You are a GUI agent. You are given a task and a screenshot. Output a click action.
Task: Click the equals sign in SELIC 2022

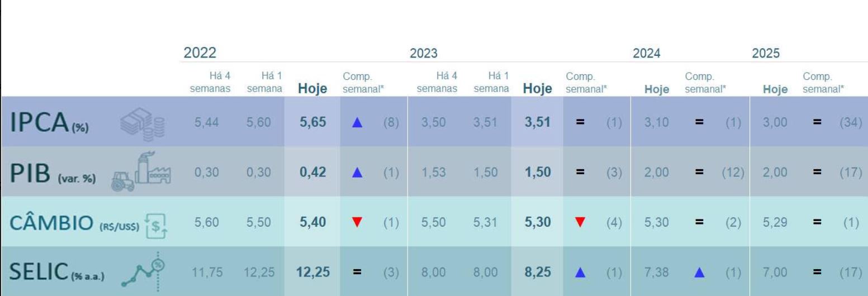(358, 272)
